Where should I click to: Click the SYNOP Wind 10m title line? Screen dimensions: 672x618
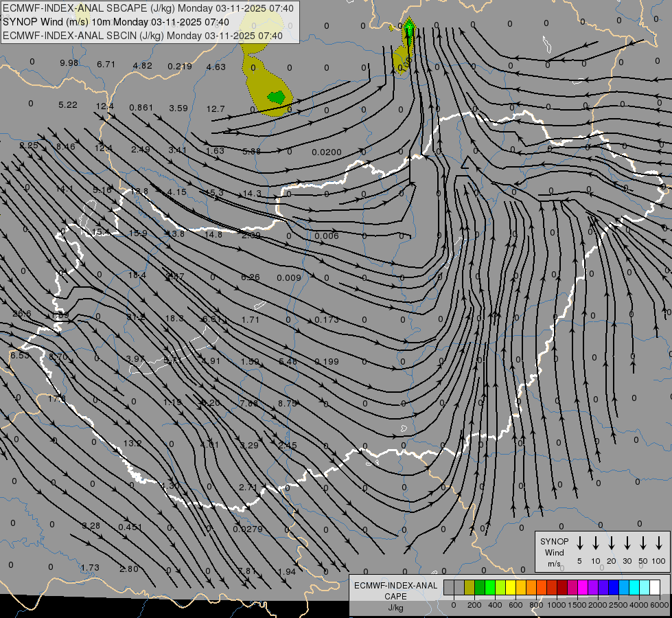[x=116, y=22]
